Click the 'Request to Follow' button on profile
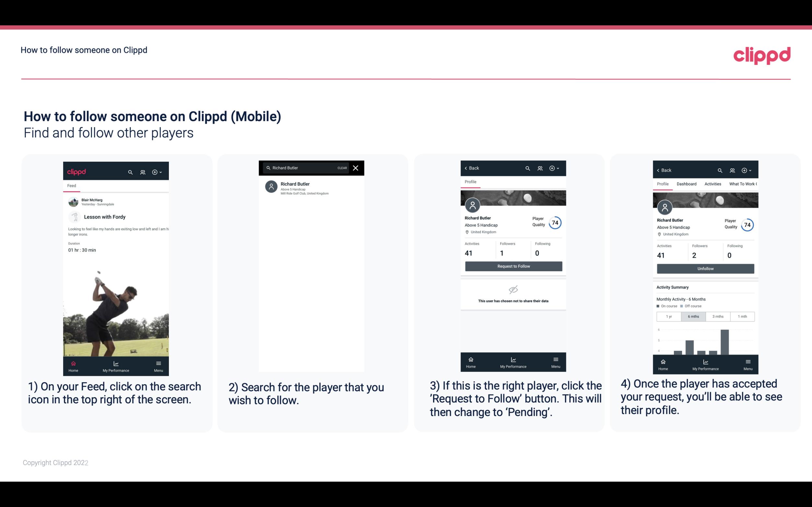 513,266
